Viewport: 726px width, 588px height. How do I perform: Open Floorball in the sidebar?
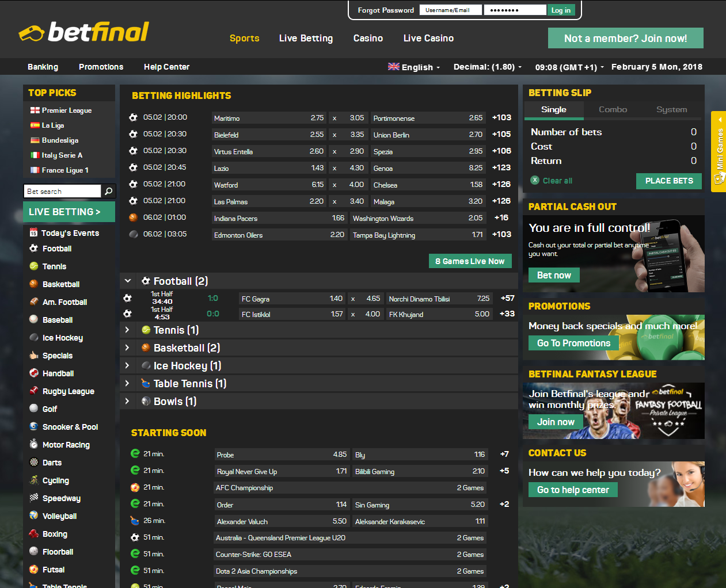[58, 552]
